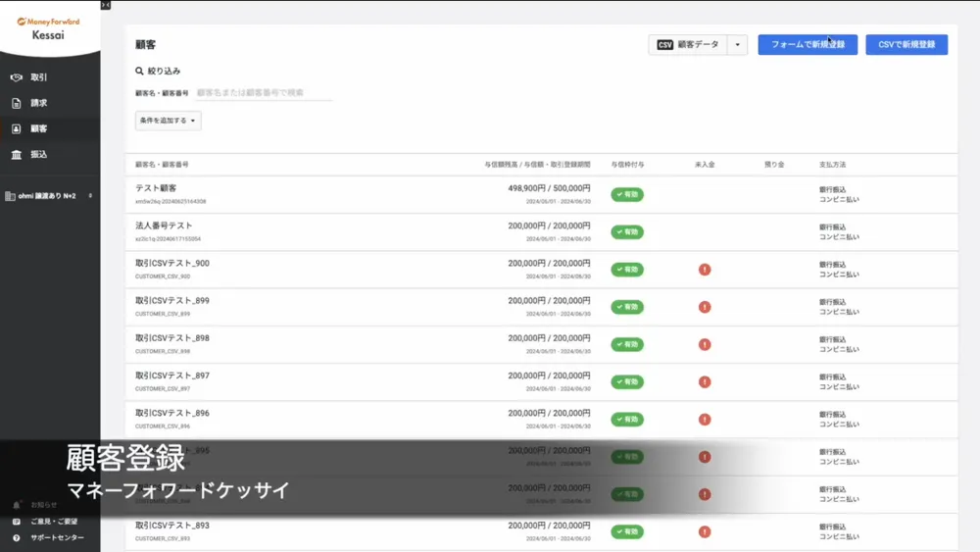Open dropdown arrow beside 顧客データ button
980x552 pixels.
(737, 45)
